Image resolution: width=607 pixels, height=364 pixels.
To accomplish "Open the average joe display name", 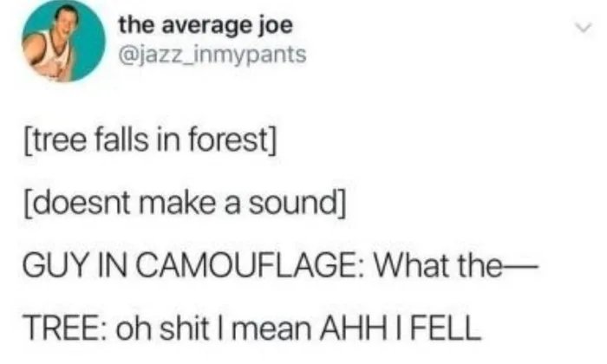I will (206, 25).
